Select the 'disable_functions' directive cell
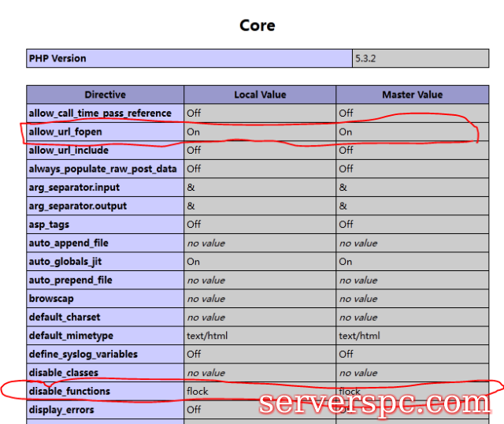 105,391
